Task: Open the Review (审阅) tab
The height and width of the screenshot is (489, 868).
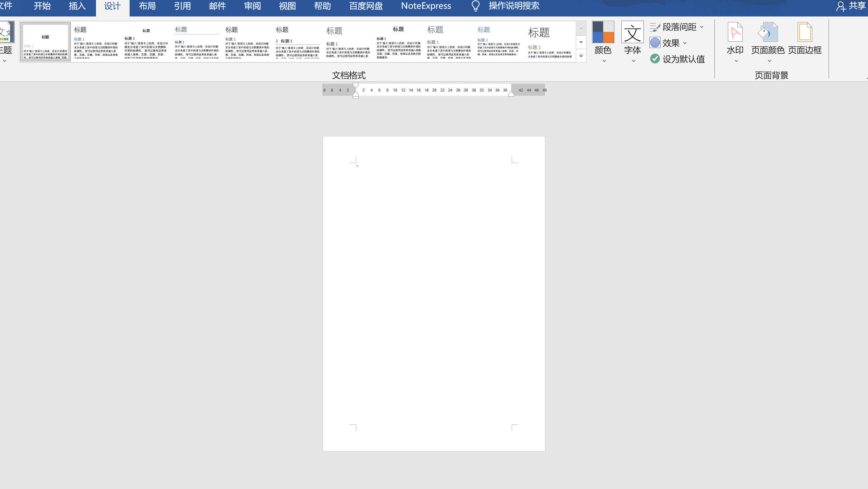Action: [x=253, y=6]
